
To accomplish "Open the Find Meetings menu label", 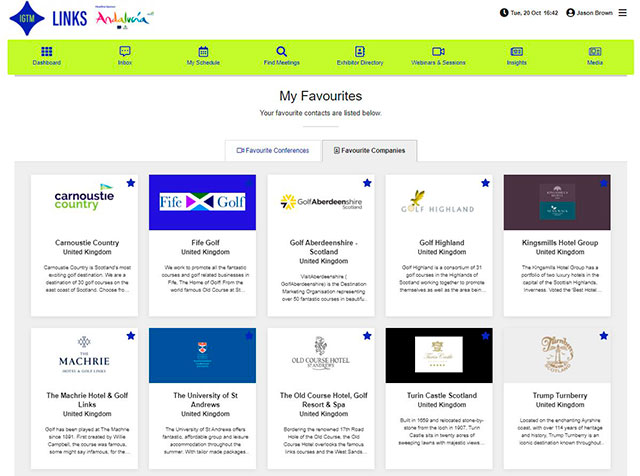I will tap(282, 62).
